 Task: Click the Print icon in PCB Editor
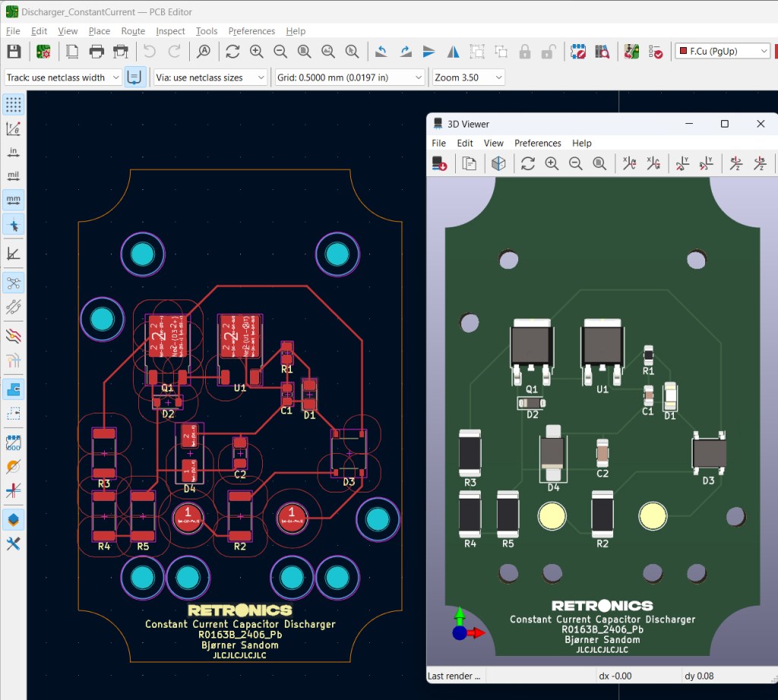point(96,52)
